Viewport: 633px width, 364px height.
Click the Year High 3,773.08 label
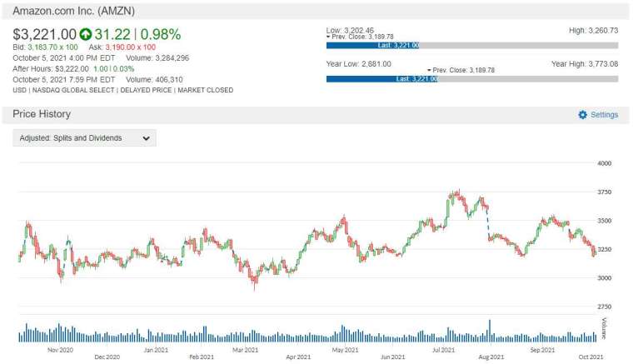click(x=585, y=64)
